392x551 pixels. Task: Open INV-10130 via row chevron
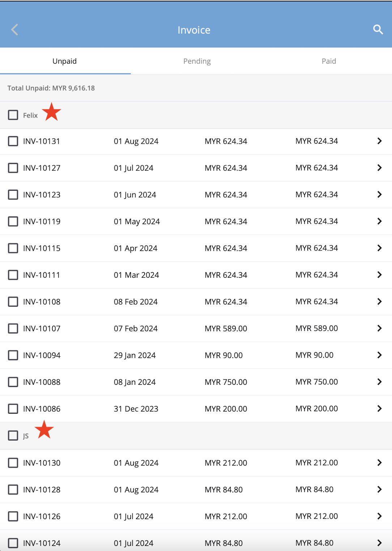379,463
